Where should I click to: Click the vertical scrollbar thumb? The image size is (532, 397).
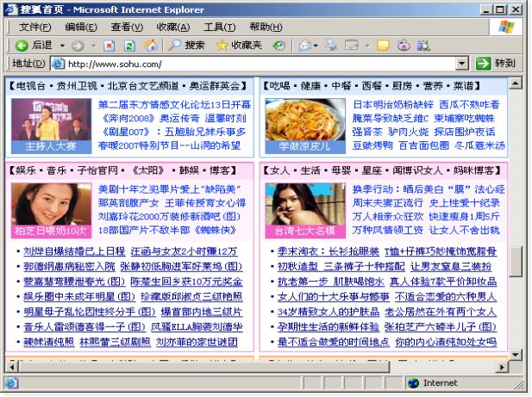pyautogui.click(x=516, y=262)
